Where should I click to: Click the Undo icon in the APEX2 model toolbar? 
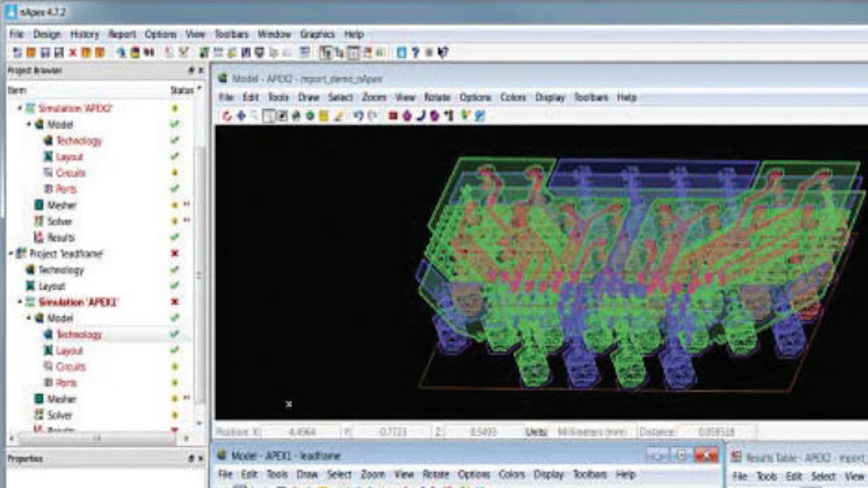[357, 116]
